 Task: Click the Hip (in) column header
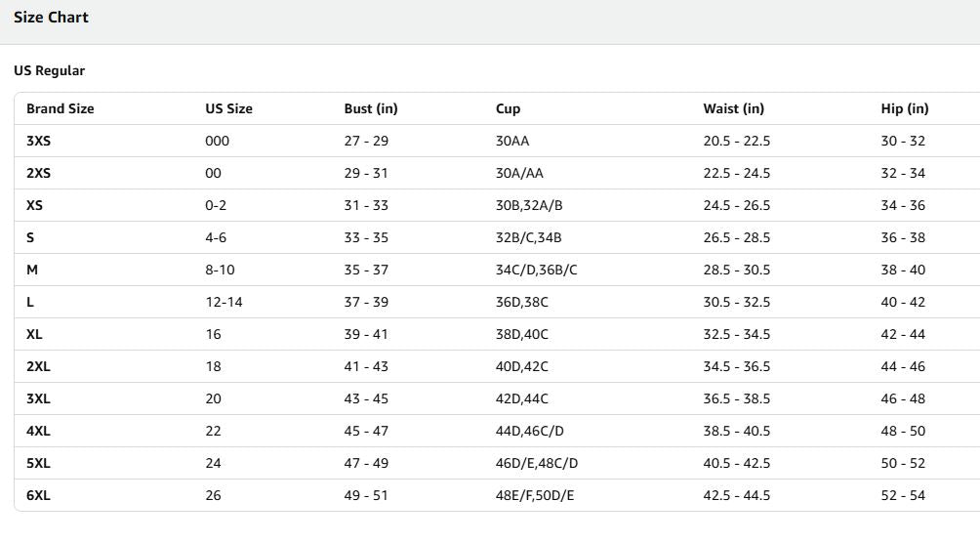904,108
